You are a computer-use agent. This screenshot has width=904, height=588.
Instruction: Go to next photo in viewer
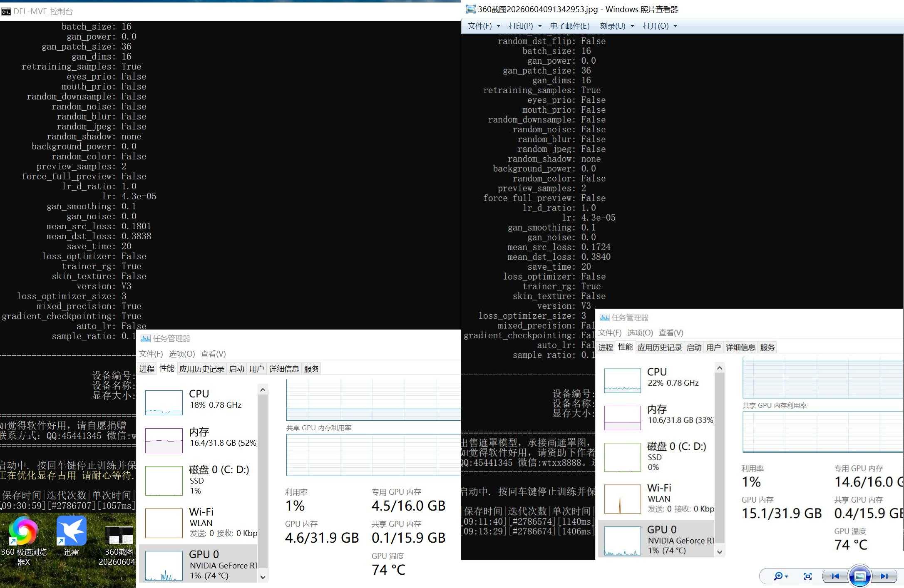pos(884,576)
